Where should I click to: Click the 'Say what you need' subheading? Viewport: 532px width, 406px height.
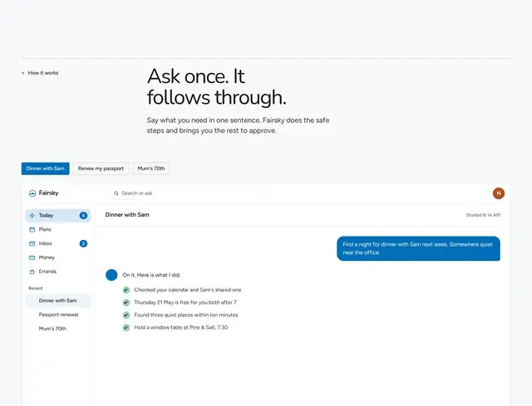(239, 125)
